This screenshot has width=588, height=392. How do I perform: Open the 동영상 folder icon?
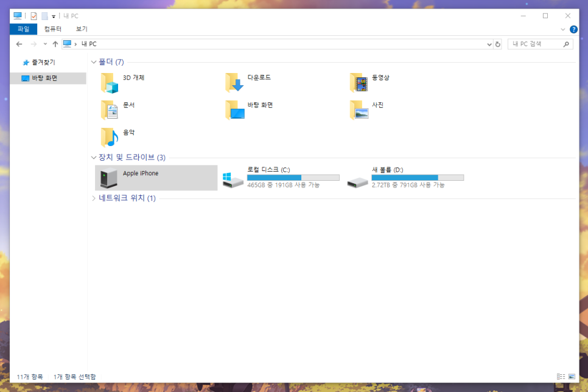coord(359,83)
